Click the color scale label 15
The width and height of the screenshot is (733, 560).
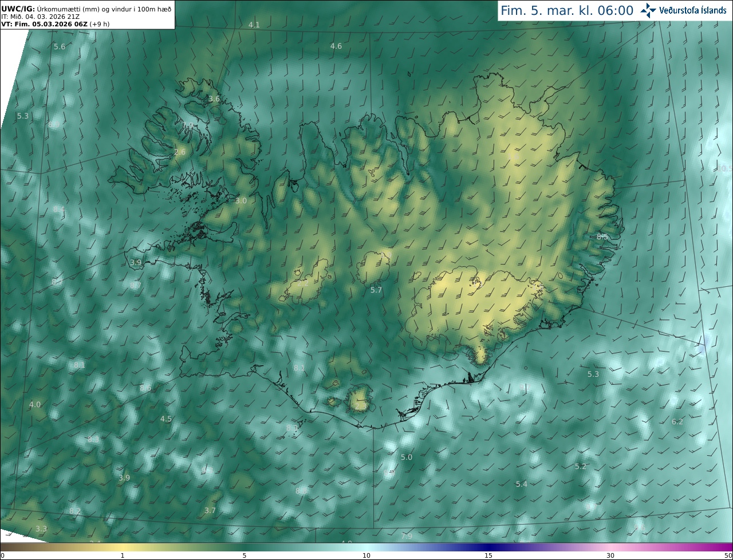(488, 555)
